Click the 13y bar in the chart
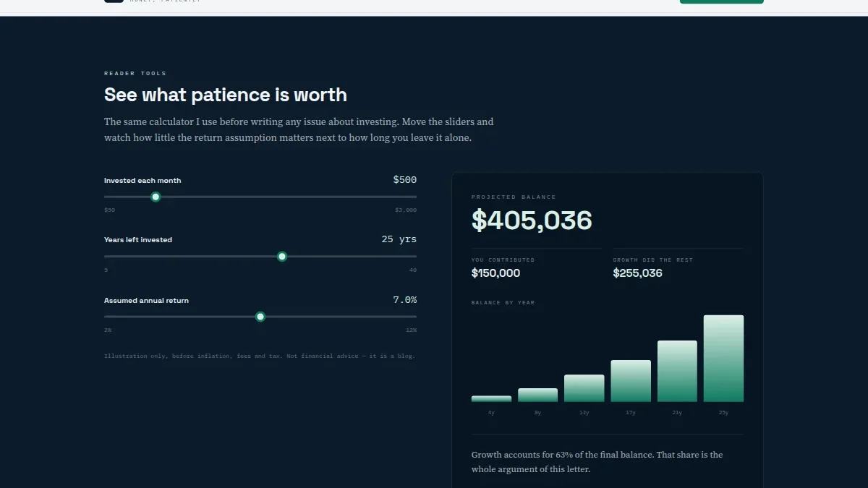Viewport: 868px width, 488px height. coord(584,388)
